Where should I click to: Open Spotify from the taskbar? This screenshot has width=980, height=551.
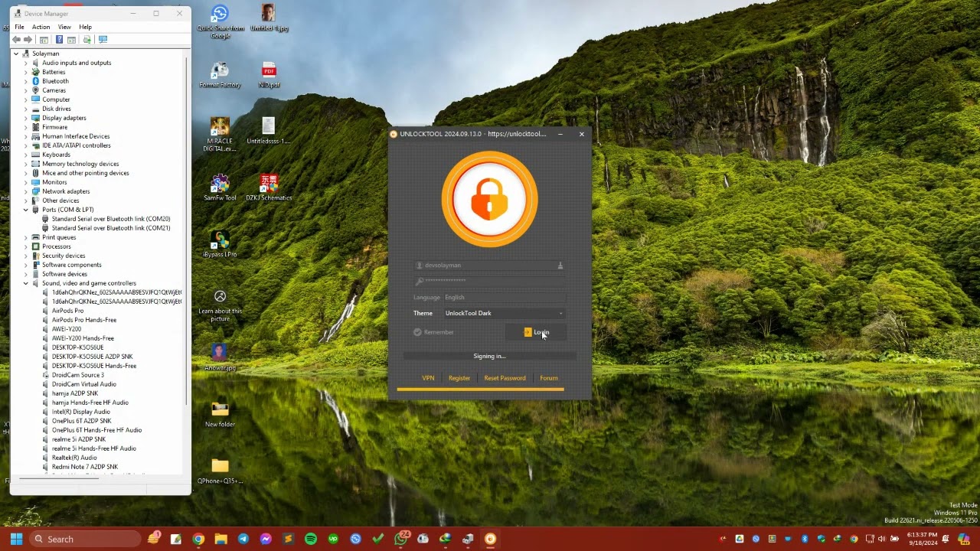[x=310, y=539]
